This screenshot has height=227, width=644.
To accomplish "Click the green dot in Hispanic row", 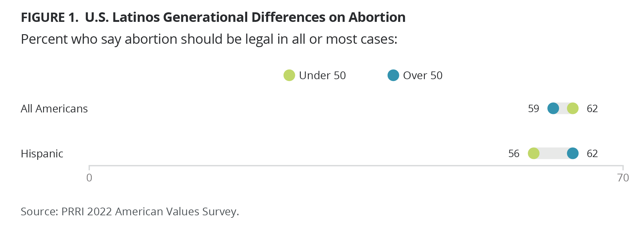I will point(533,153).
